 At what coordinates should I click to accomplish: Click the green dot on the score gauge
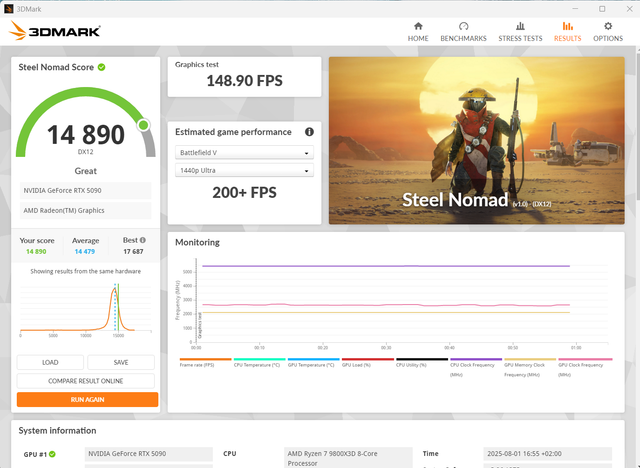tap(144, 125)
